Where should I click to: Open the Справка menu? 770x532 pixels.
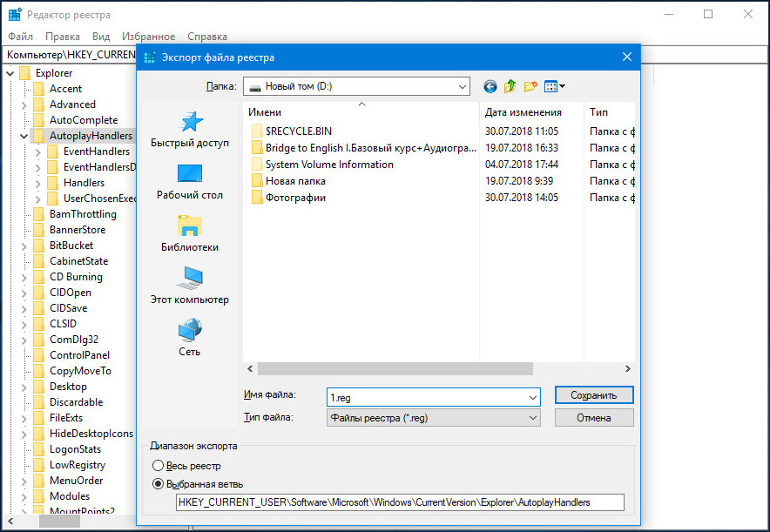click(207, 37)
